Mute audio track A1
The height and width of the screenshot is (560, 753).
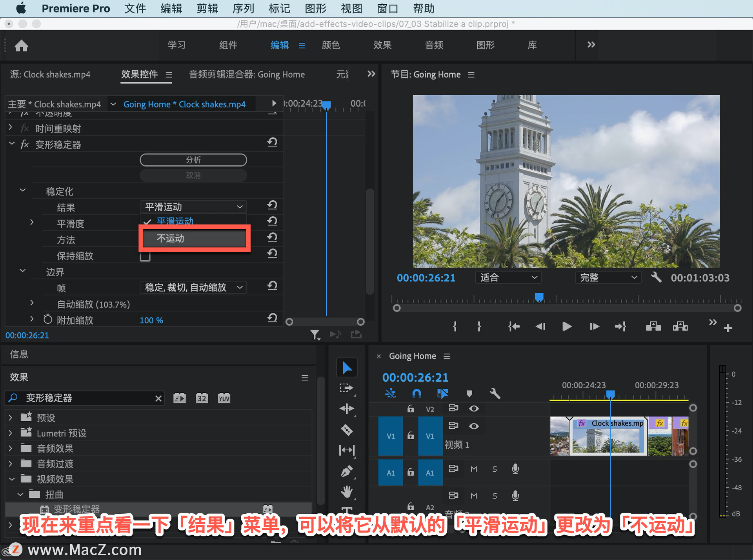point(474,469)
